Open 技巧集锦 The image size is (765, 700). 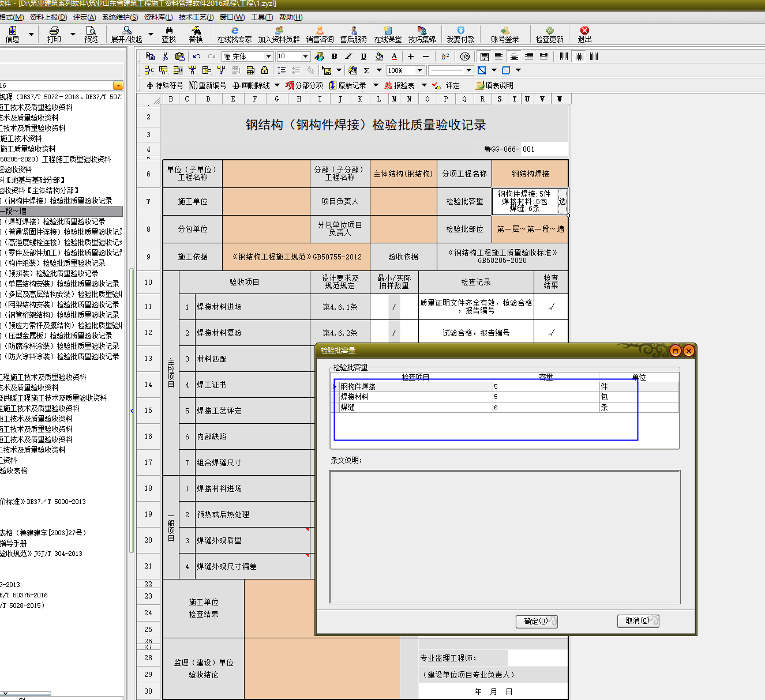click(x=422, y=35)
